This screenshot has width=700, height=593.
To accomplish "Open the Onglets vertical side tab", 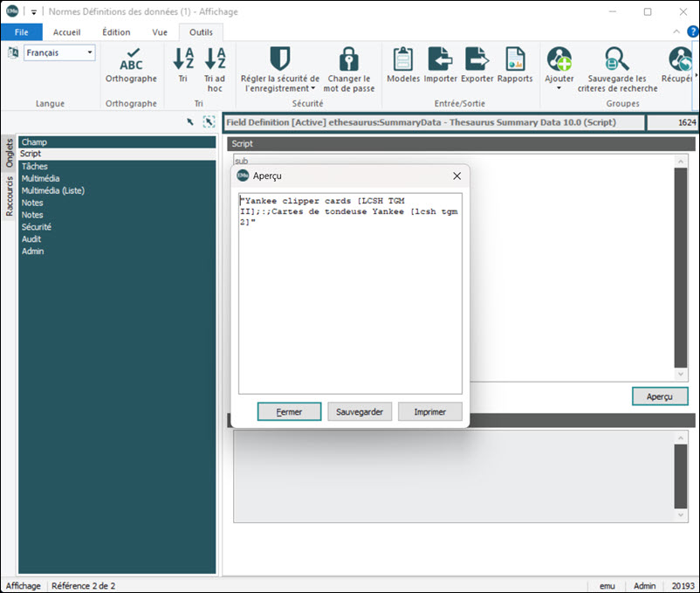I will [x=9, y=153].
